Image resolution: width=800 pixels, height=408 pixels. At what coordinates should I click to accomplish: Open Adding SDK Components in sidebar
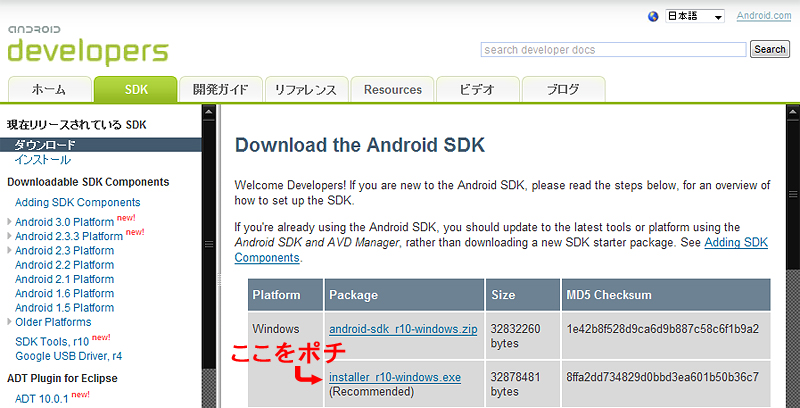pyautogui.click(x=78, y=202)
